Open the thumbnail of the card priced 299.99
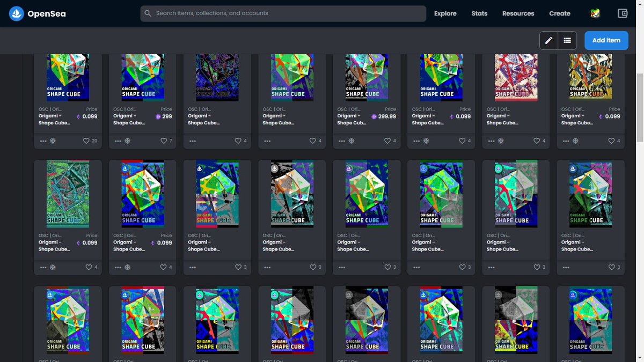The image size is (644, 362). (x=367, y=77)
